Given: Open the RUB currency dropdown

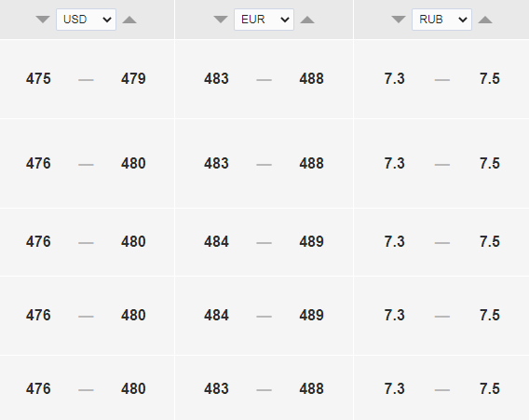Looking at the screenshot, I should (441, 20).
